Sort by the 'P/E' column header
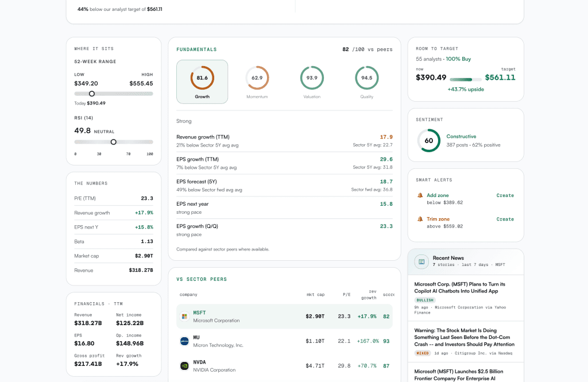Image resolution: width=588 pixels, height=382 pixels. coord(346,295)
